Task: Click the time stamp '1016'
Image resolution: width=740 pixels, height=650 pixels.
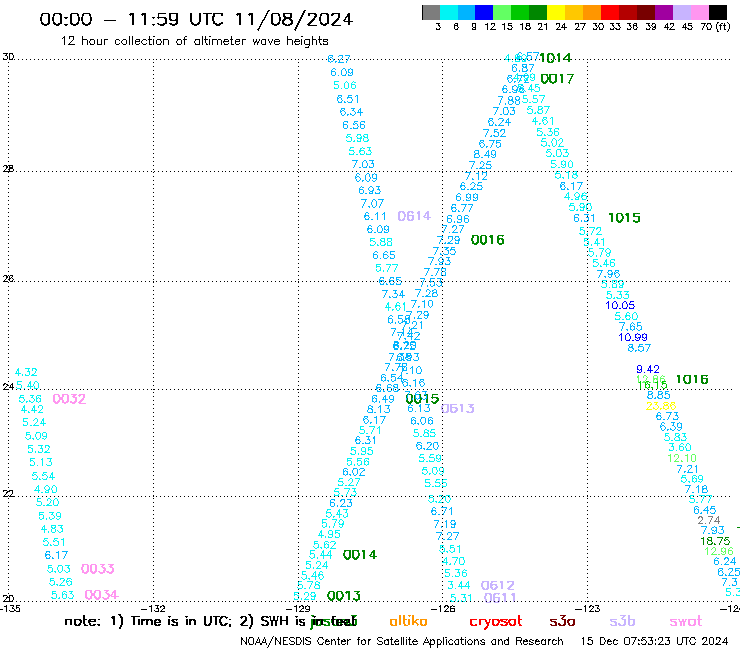Action: [x=692, y=380]
